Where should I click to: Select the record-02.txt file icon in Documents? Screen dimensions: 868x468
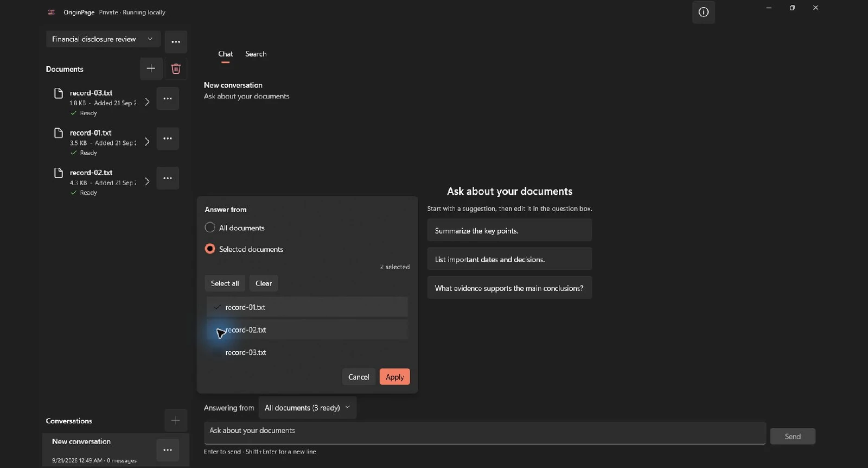[x=59, y=173]
